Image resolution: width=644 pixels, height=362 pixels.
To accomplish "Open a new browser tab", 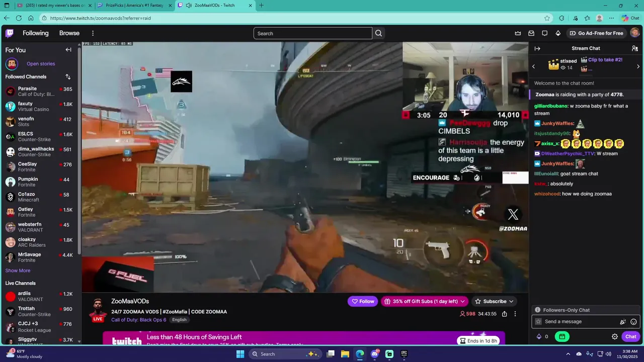I will (x=261, y=6).
